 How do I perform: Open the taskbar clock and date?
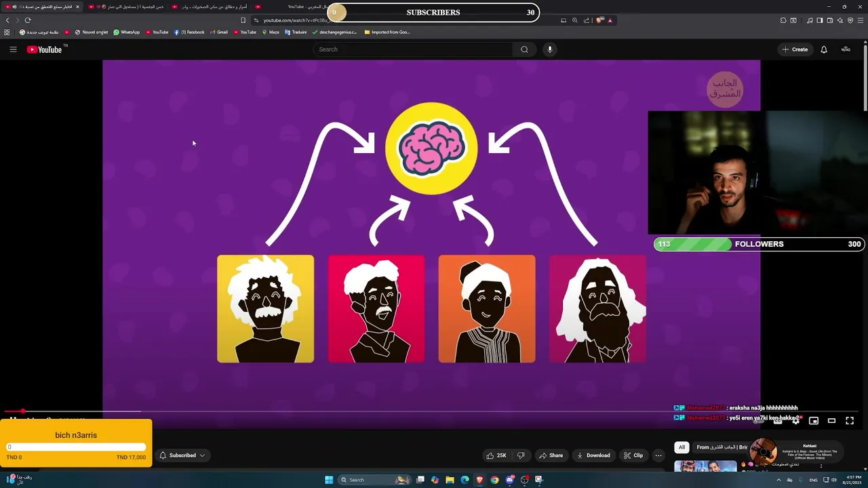852,480
